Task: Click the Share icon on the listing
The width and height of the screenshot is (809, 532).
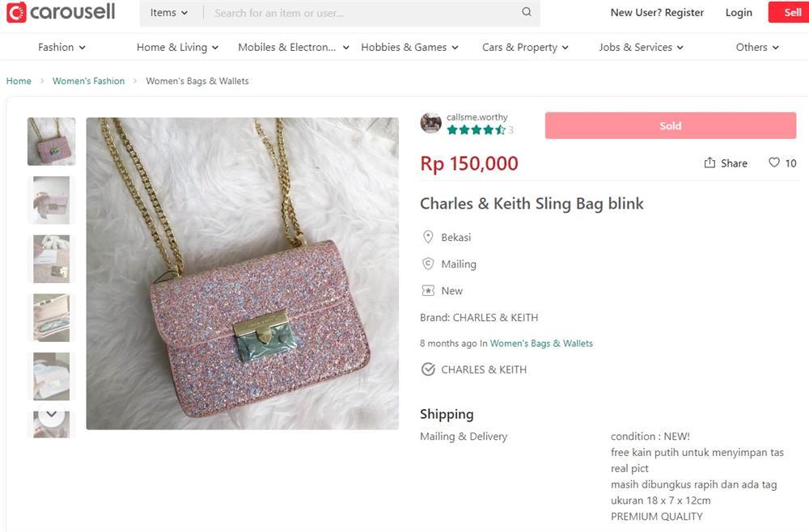Action: (x=709, y=163)
